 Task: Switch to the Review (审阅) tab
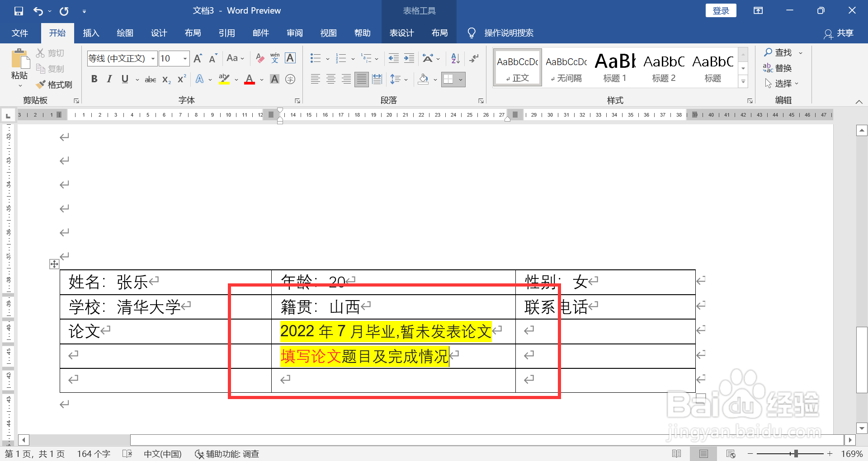(x=294, y=33)
